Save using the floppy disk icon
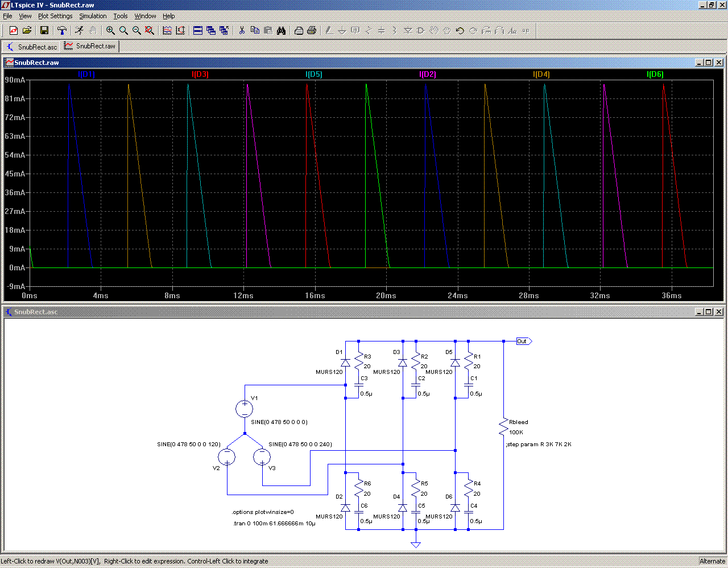Image resolution: width=728 pixels, height=568 pixels. point(44,30)
